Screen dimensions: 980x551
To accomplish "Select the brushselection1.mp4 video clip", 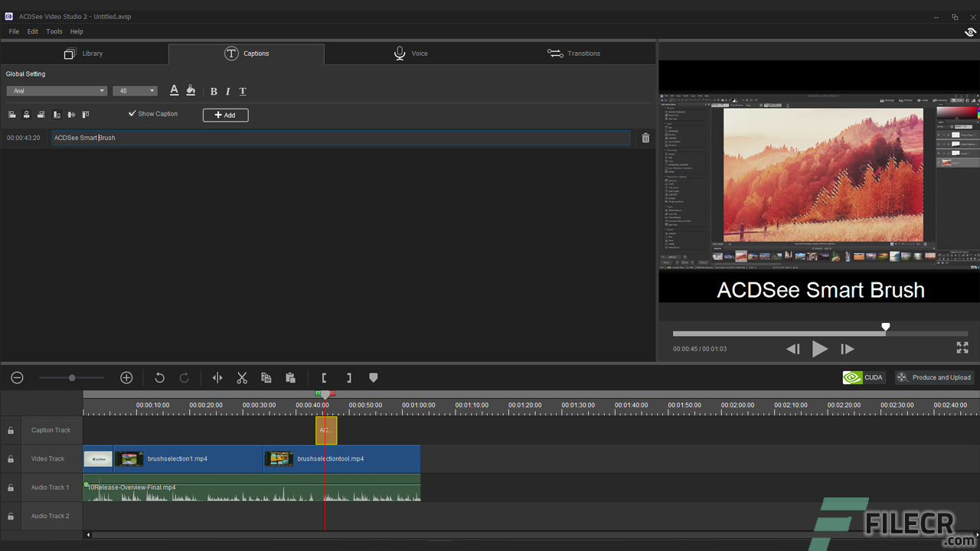I will pos(188,459).
